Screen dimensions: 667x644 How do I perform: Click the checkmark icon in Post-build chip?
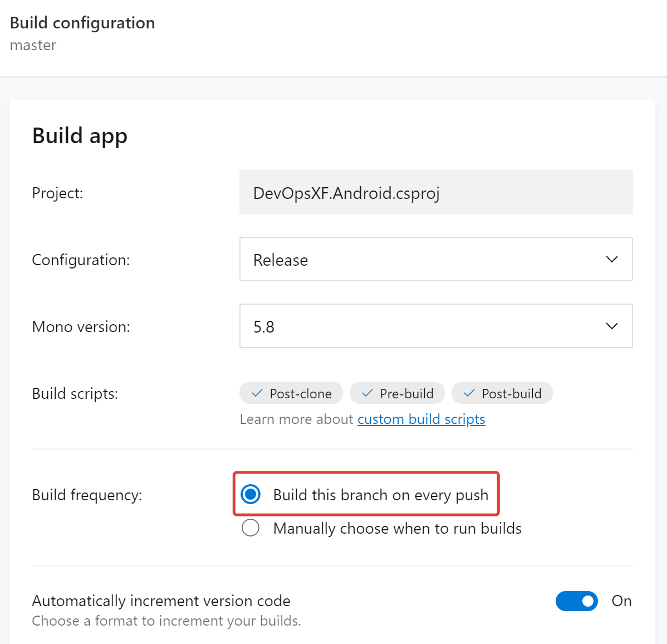coord(469,393)
